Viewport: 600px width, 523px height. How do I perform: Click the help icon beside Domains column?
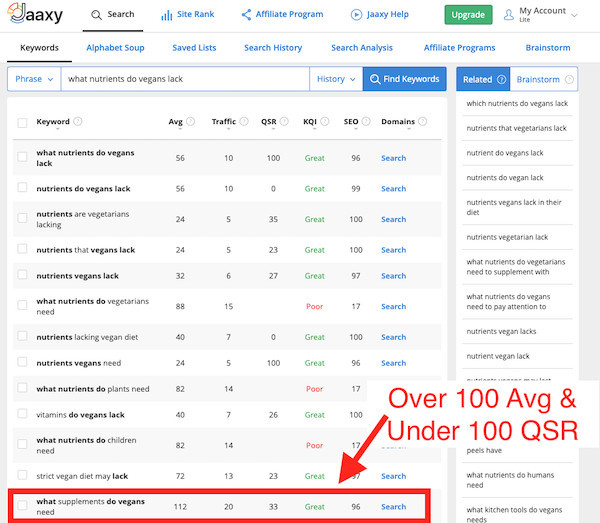click(x=422, y=121)
